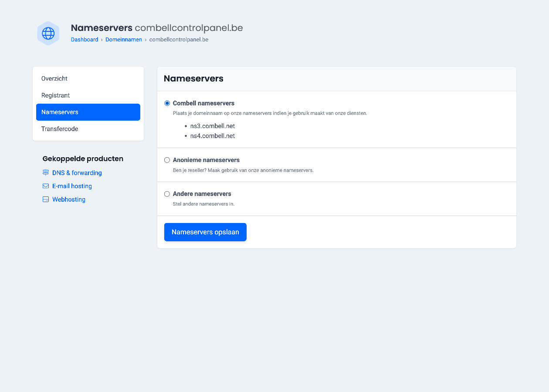Click the combellcontrolpanel.be breadcrumb text

[179, 40]
